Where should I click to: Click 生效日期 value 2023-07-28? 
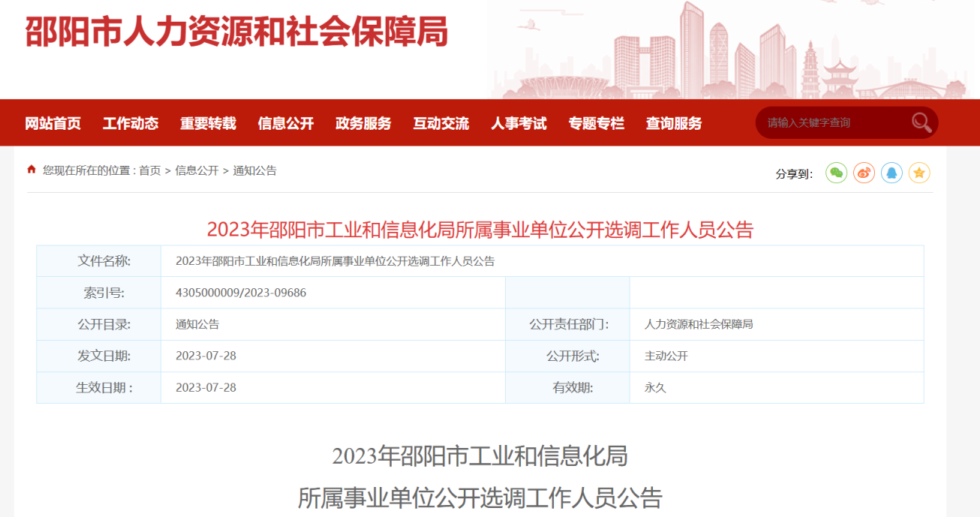206,388
